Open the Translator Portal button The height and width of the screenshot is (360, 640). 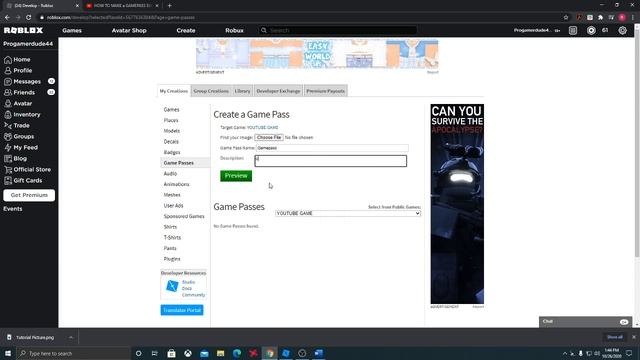(182, 310)
